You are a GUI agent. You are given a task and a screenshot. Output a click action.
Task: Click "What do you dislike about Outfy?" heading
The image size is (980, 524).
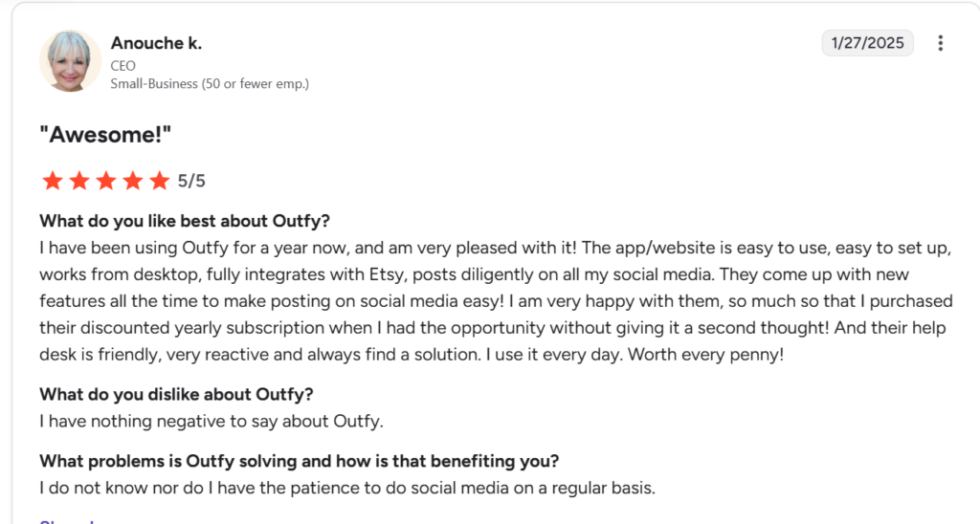[176, 394]
